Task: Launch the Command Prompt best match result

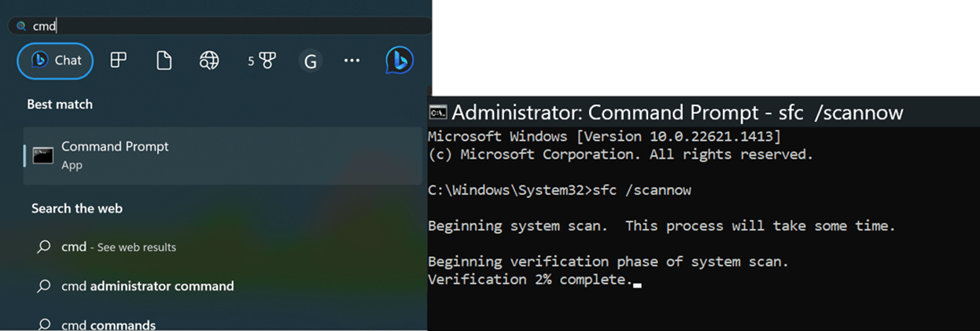Action: point(115,155)
